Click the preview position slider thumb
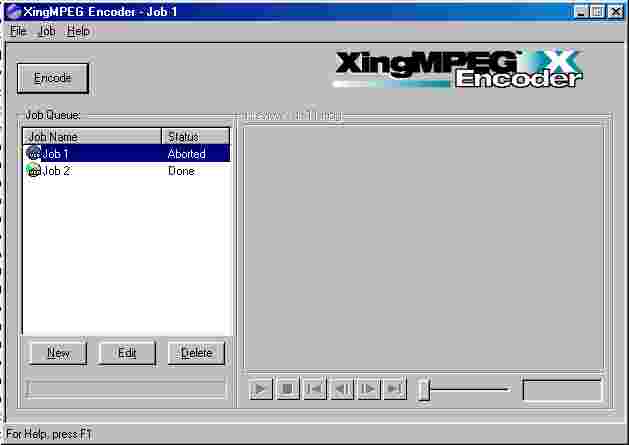The width and height of the screenshot is (629, 445). click(423, 389)
